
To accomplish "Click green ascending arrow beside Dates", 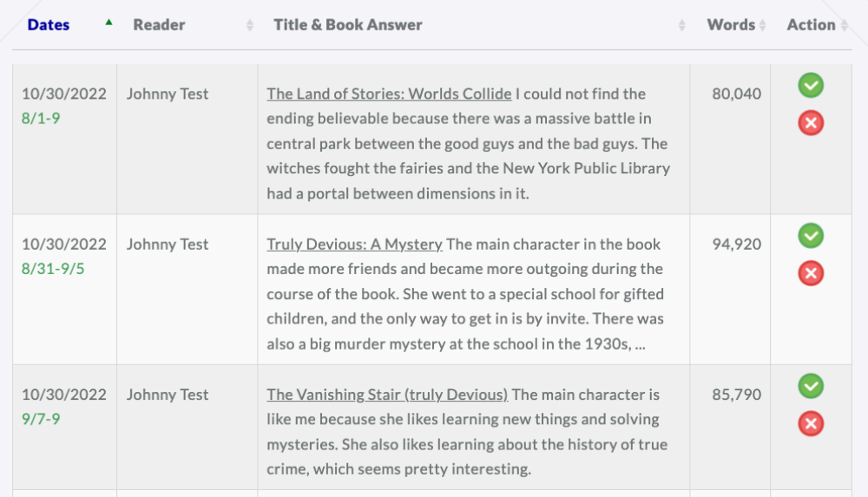I will pyautogui.click(x=109, y=23).
